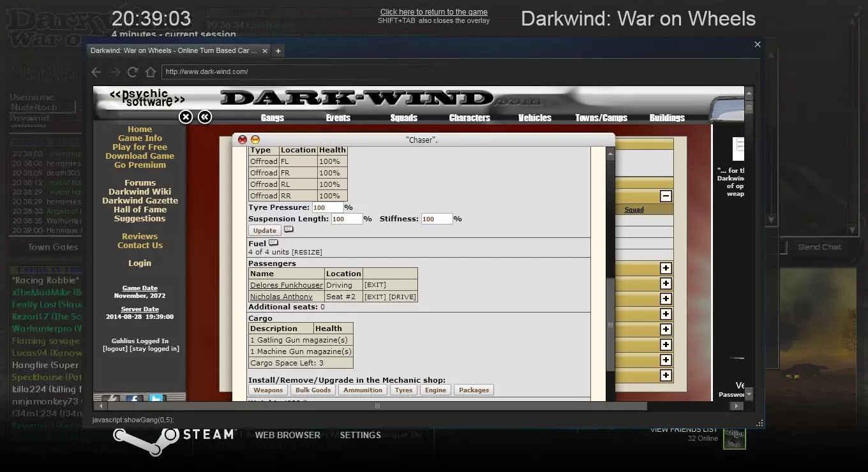Click the RESIZE link for fuel
This screenshot has height=472, width=868.
pos(307,253)
